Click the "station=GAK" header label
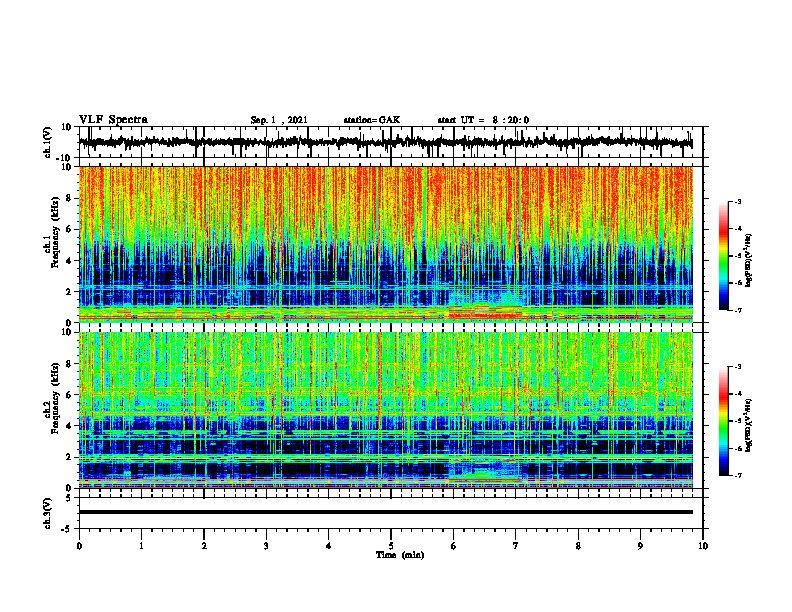Viewport: 792px width, 612px height. point(372,120)
